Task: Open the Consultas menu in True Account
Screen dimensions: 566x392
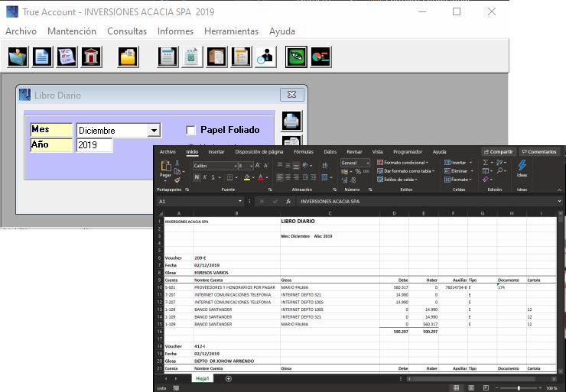Action: click(x=127, y=31)
